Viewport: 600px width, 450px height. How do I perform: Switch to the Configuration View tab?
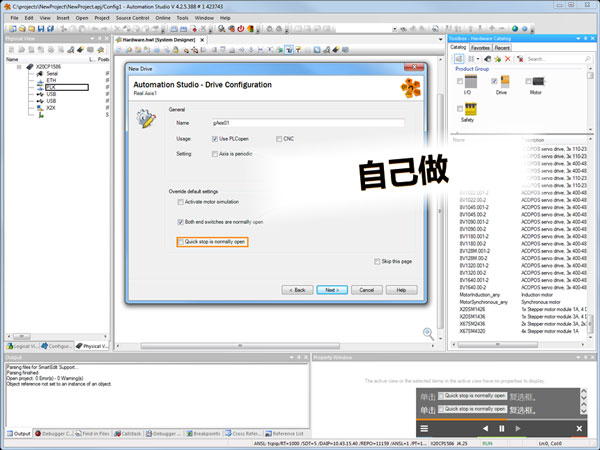(x=56, y=346)
